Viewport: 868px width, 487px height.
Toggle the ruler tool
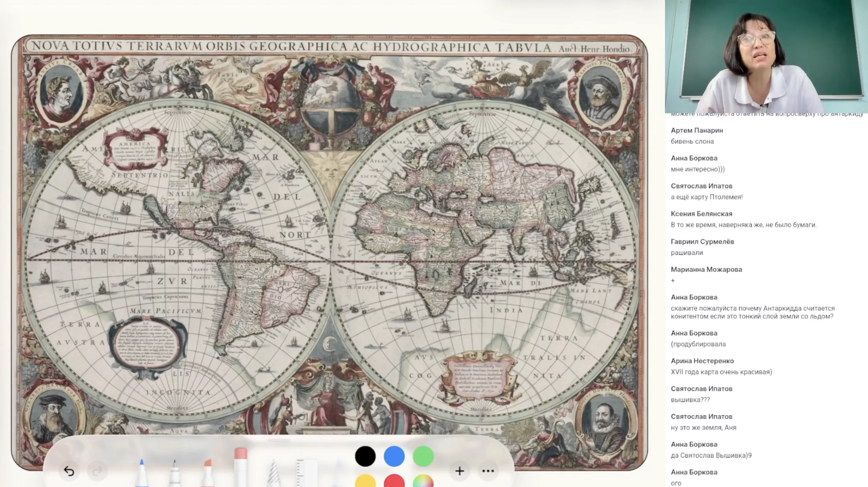click(x=306, y=473)
